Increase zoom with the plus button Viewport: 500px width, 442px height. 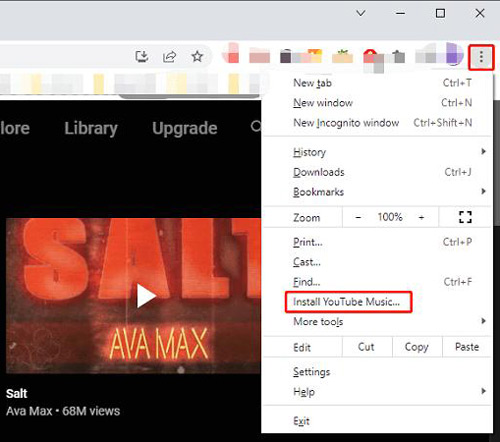422,217
